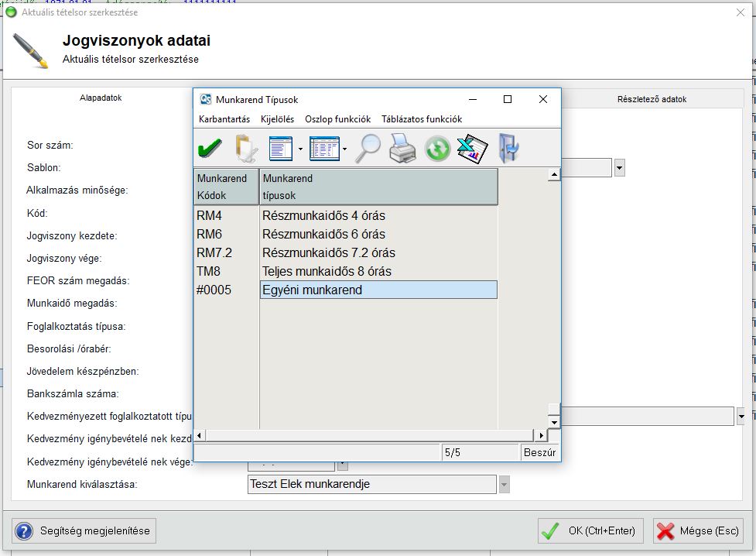This screenshot has width=756, height=556.
Task: Switch to the Részletező adatok tab
Action: 652,99
